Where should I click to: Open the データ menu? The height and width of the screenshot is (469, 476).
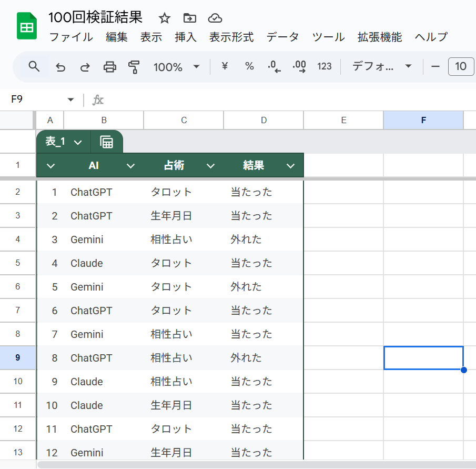pyautogui.click(x=282, y=37)
